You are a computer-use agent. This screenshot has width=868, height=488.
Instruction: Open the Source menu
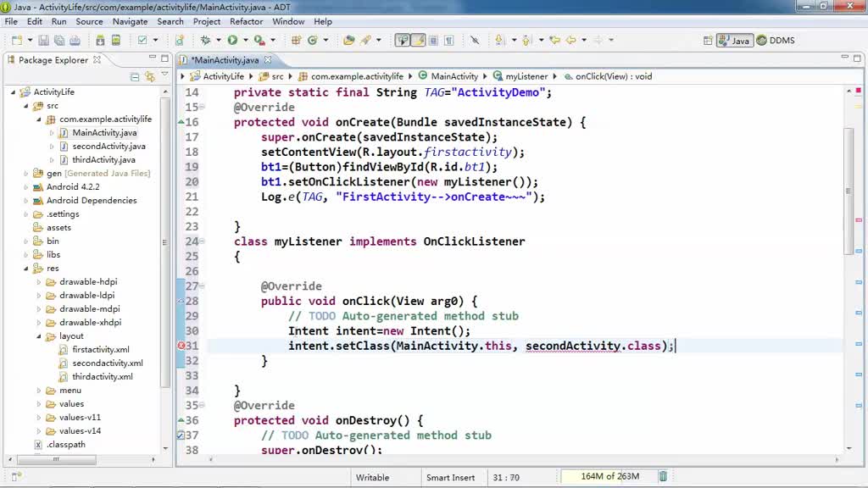point(89,21)
